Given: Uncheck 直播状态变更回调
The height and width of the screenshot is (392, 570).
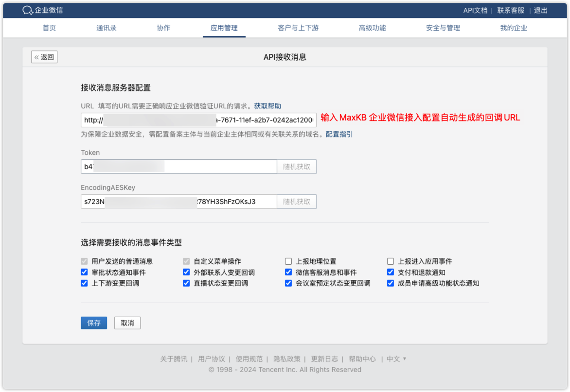Looking at the screenshot, I should pos(186,283).
